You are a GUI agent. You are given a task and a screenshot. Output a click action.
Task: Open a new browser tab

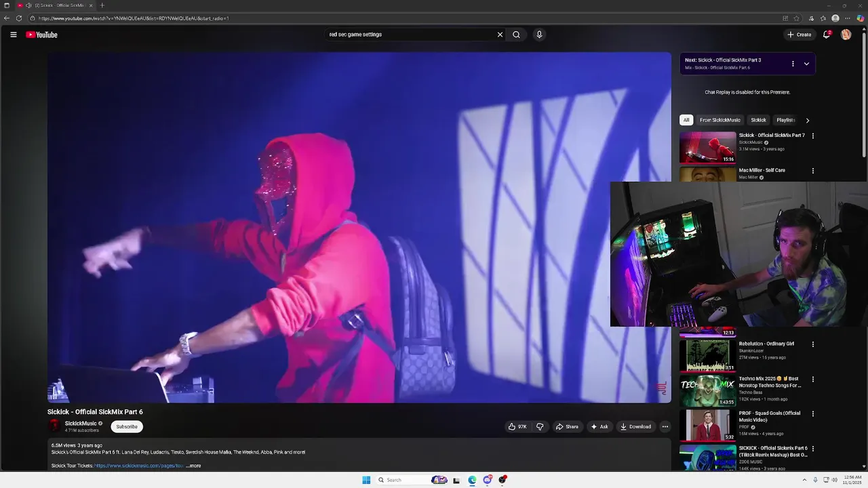[102, 5]
